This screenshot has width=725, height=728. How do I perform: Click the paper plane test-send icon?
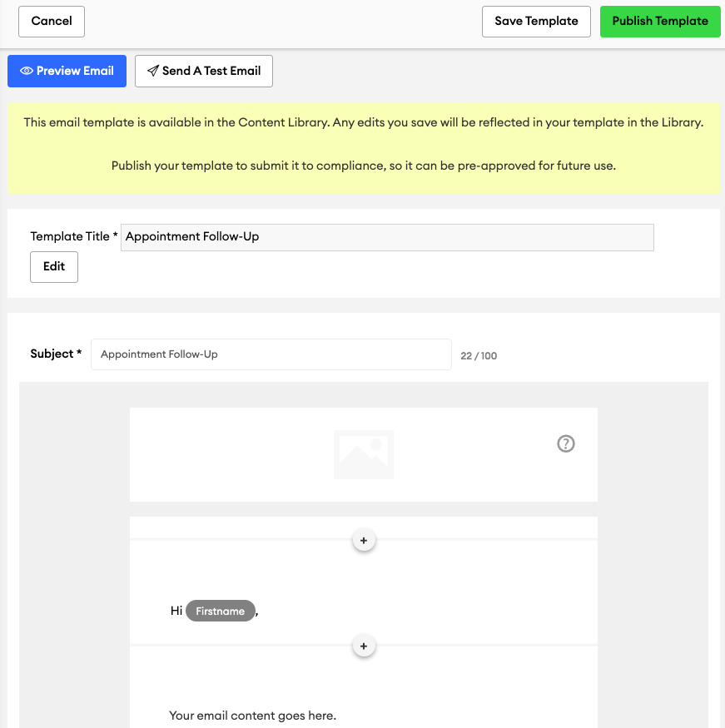pos(152,71)
